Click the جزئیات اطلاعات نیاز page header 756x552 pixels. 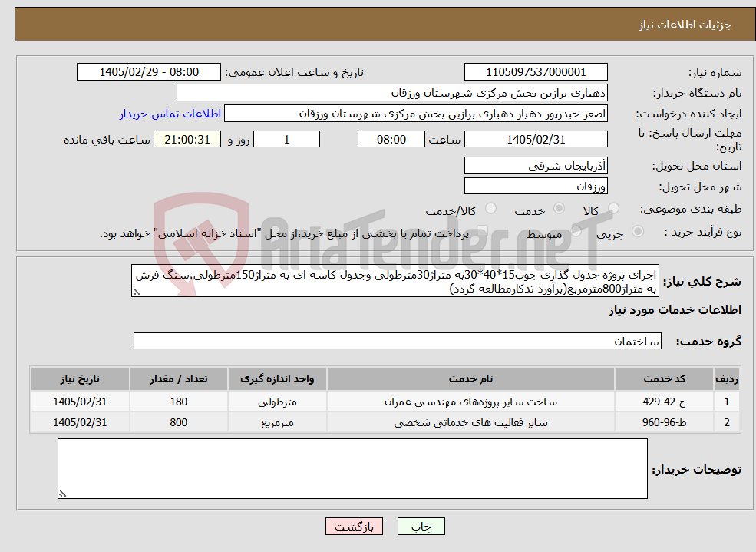tap(685, 25)
